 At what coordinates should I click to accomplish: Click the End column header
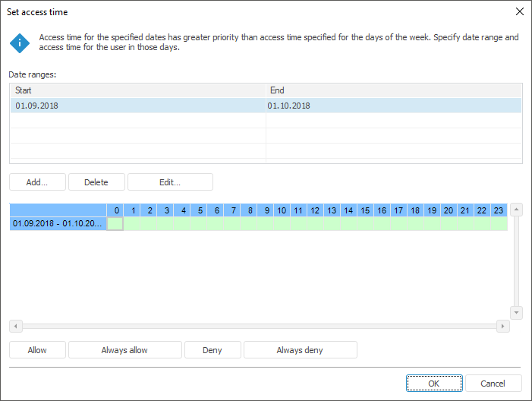coord(393,90)
